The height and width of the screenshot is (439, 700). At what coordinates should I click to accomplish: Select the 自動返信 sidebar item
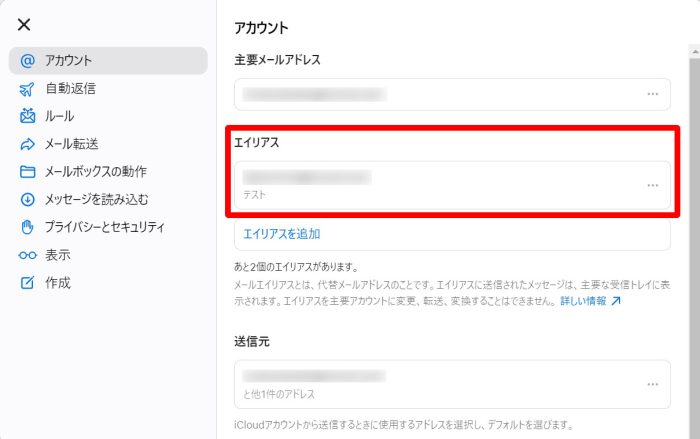pos(70,89)
